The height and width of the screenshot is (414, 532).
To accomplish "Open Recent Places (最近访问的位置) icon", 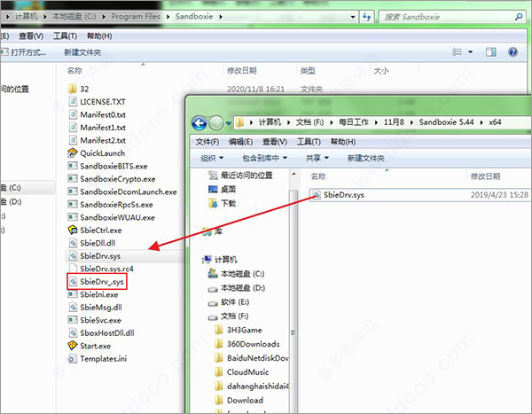I will point(213,176).
